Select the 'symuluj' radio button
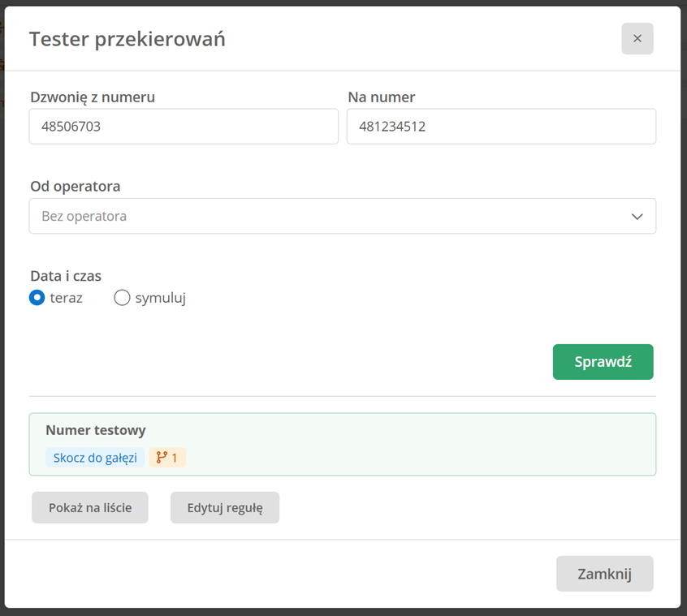This screenshot has height=616, width=687. pyautogui.click(x=122, y=298)
